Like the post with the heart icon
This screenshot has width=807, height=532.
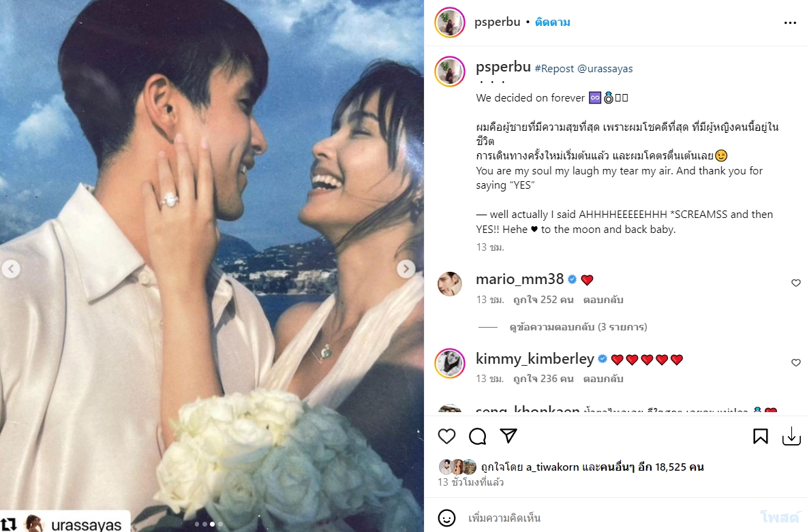click(446, 437)
